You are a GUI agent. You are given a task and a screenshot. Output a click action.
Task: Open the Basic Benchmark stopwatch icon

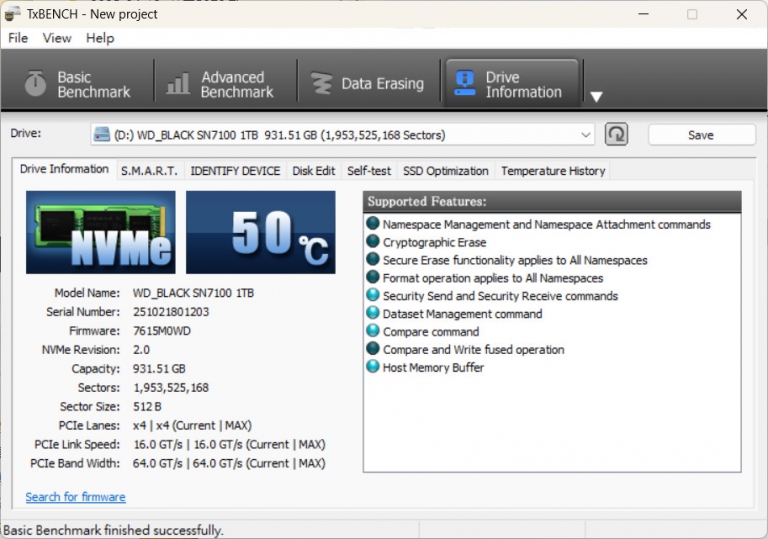pyautogui.click(x=35, y=83)
